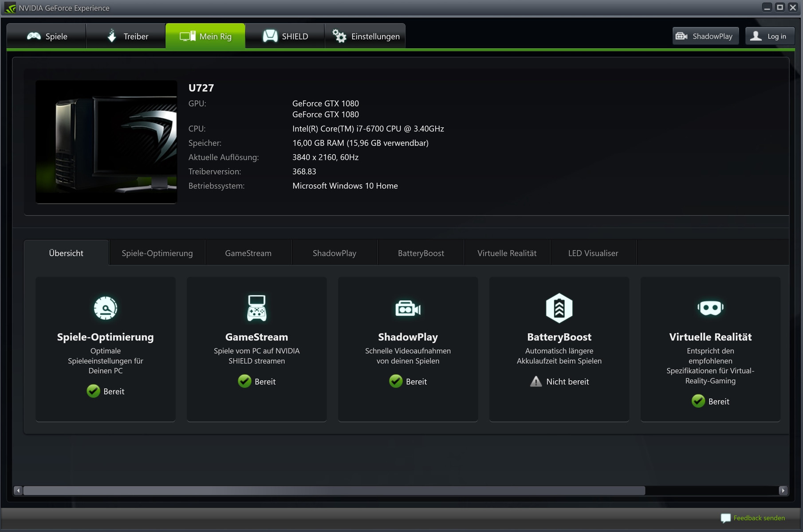Select the Übersicht sub-tab

(x=66, y=253)
